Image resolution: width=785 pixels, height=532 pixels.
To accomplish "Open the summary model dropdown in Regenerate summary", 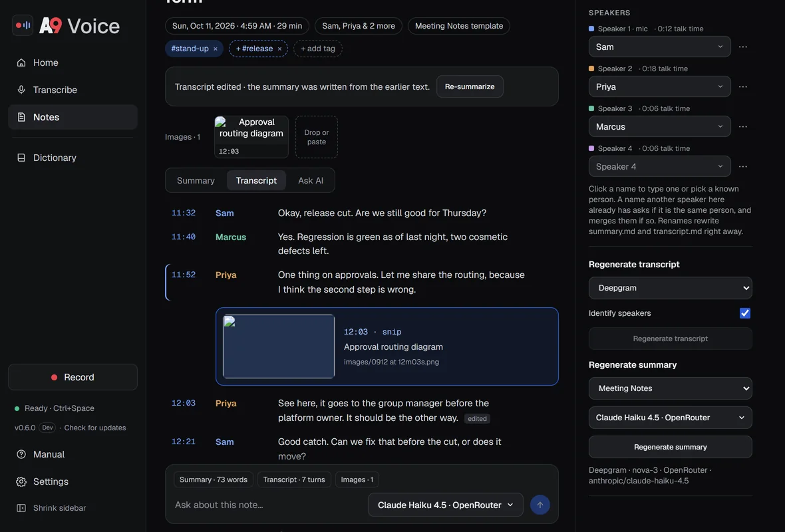I will click(x=671, y=418).
